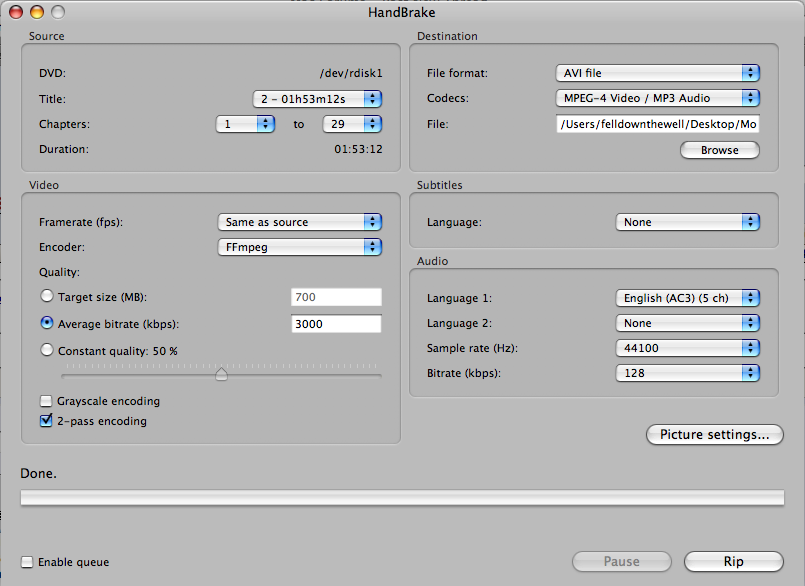Click the constant quality slider thumb
This screenshot has width=805, height=586.
click(x=221, y=374)
